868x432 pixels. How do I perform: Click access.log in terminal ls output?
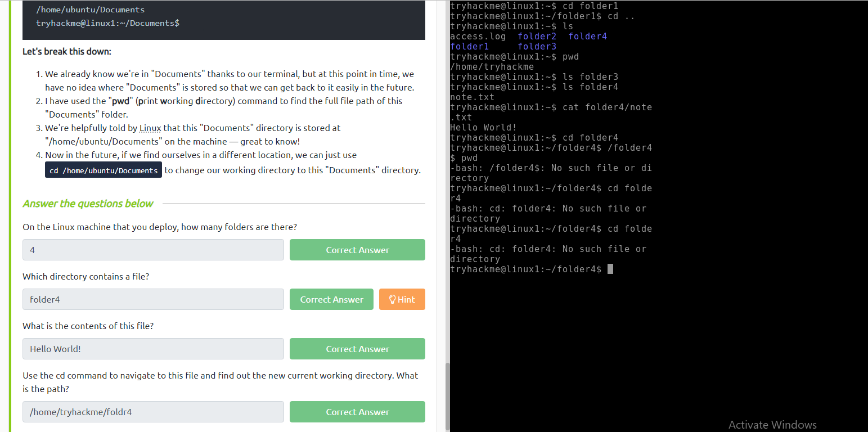478,37
